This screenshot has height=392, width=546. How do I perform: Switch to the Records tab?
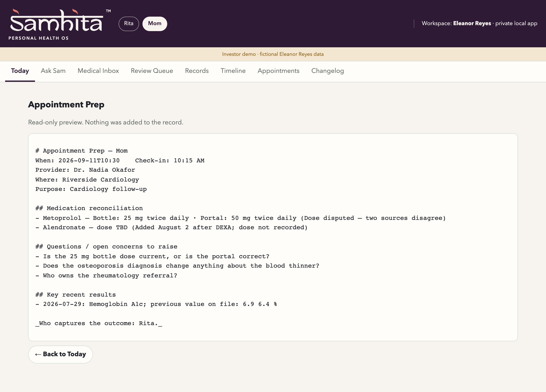coord(197,71)
